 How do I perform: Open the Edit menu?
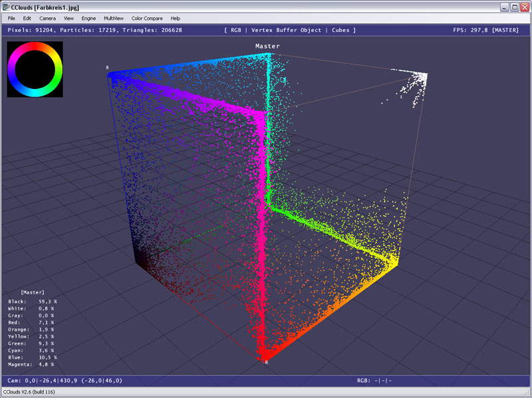(x=27, y=18)
